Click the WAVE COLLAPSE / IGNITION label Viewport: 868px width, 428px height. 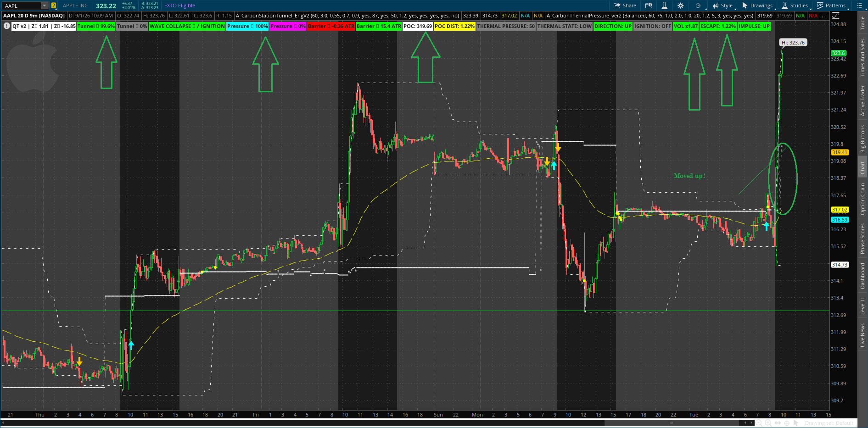click(187, 26)
